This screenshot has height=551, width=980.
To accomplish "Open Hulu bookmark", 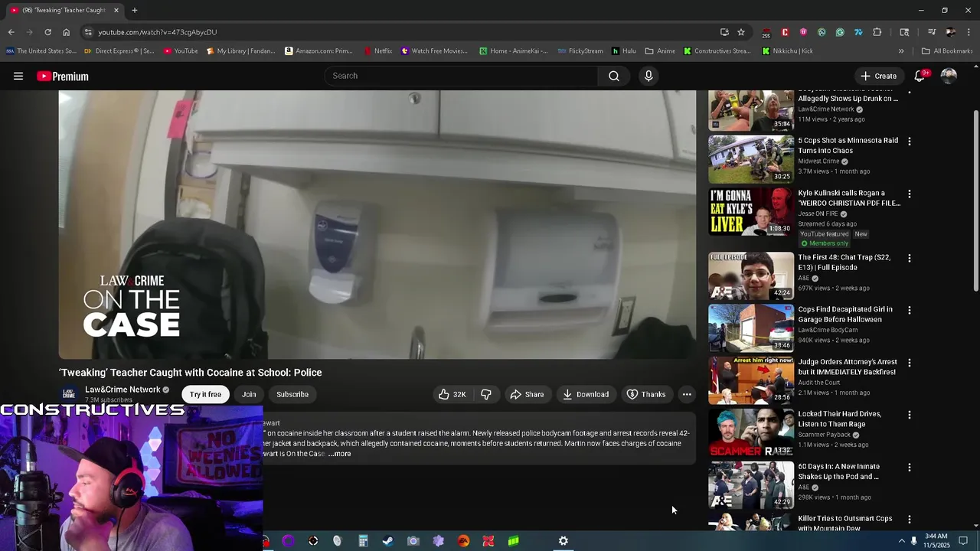I will tap(624, 51).
